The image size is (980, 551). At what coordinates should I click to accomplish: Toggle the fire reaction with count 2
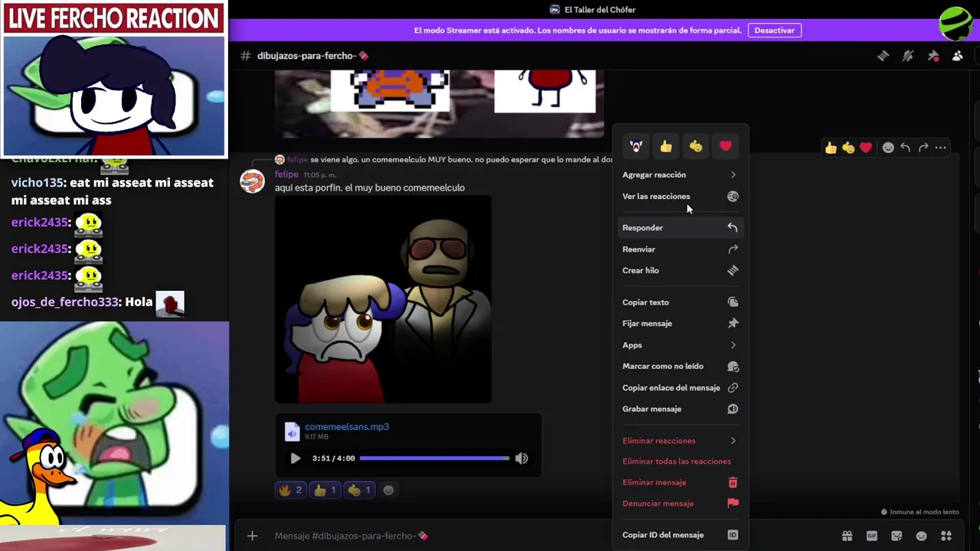pos(291,491)
